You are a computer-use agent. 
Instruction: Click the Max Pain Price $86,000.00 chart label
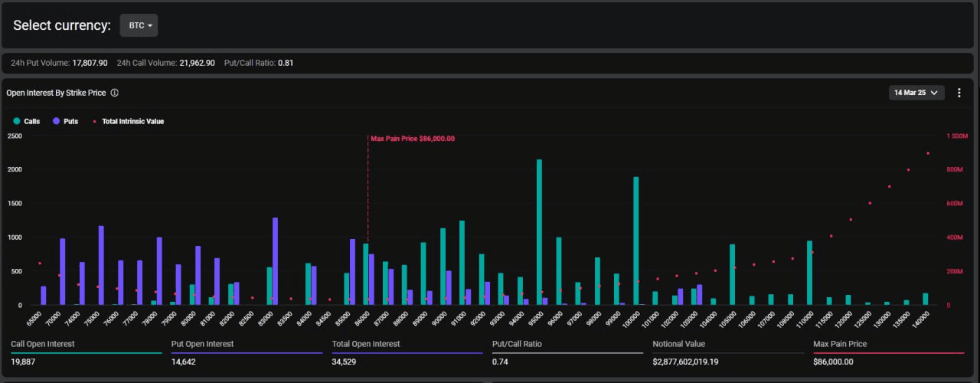[x=413, y=139]
